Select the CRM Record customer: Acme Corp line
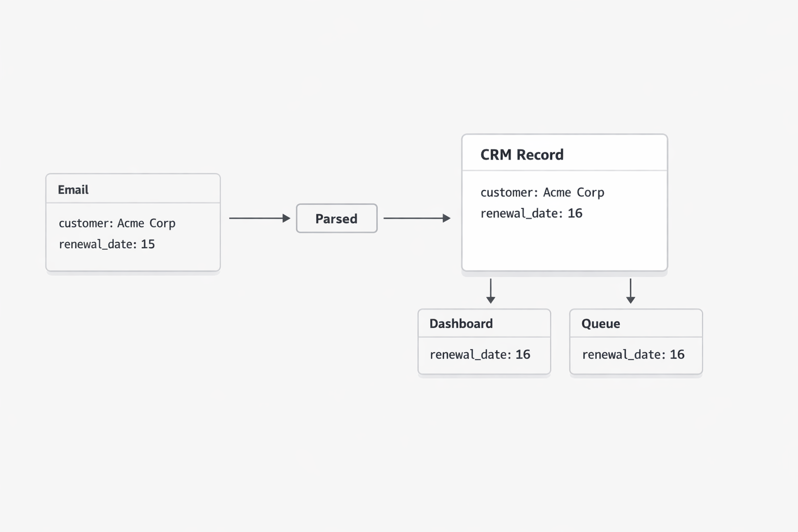 pyautogui.click(x=542, y=193)
